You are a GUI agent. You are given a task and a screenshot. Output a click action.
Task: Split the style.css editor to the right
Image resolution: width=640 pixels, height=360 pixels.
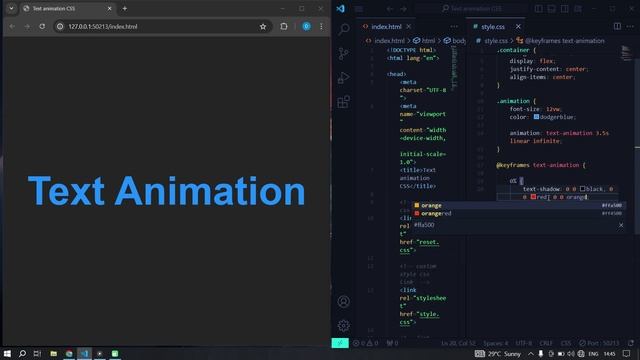[x=617, y=27]
